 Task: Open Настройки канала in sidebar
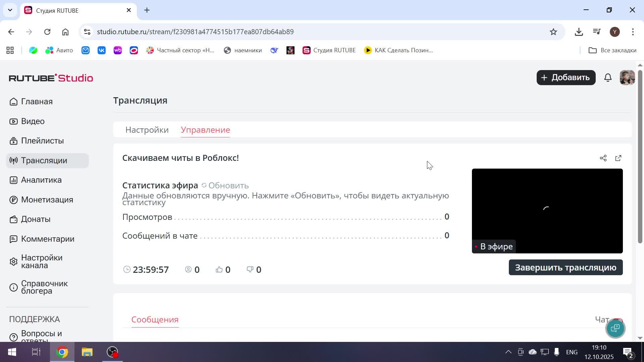tap(42, 261)
